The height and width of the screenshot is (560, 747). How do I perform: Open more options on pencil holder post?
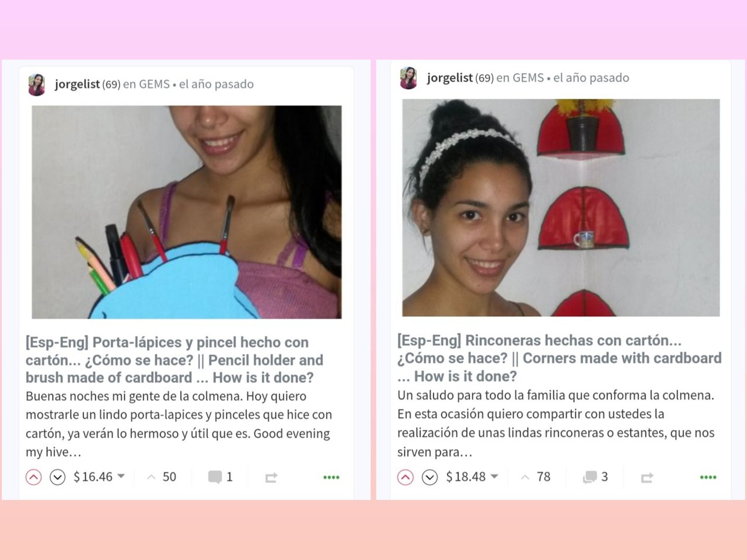tap(331, 477)
